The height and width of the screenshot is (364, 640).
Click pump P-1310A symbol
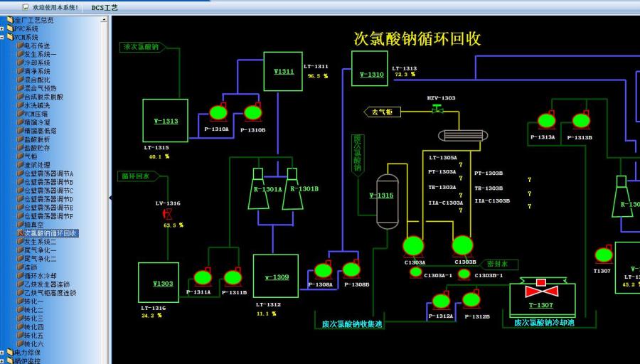[218, 112]
